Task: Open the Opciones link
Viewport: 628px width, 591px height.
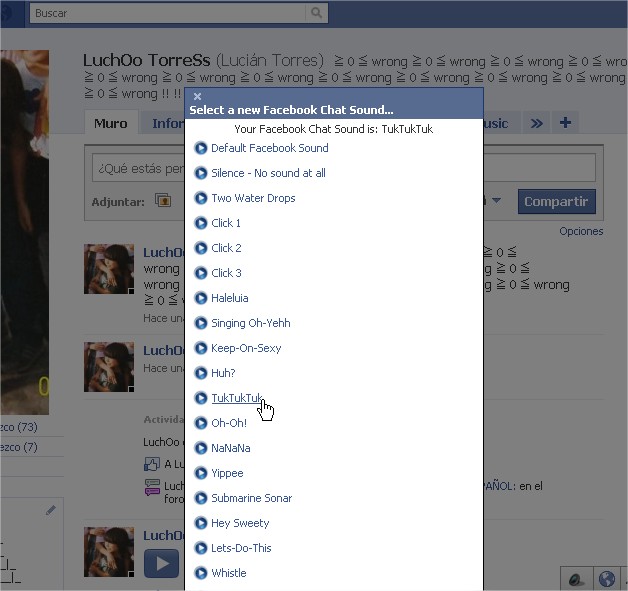Action: [581, 231]
